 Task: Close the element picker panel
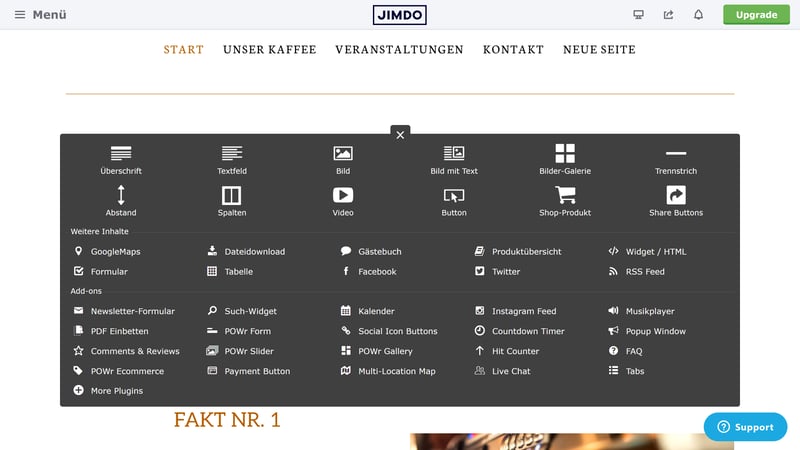click(400, 135)
